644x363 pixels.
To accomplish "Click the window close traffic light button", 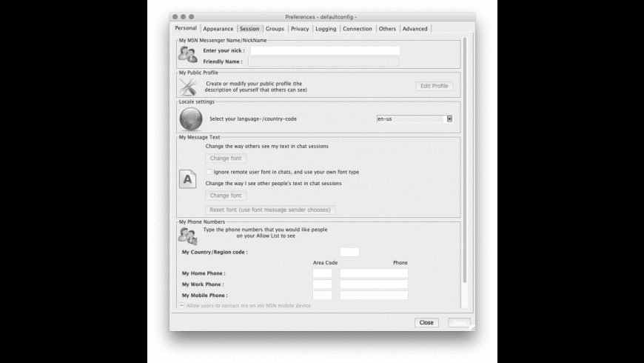I will 175,17.
